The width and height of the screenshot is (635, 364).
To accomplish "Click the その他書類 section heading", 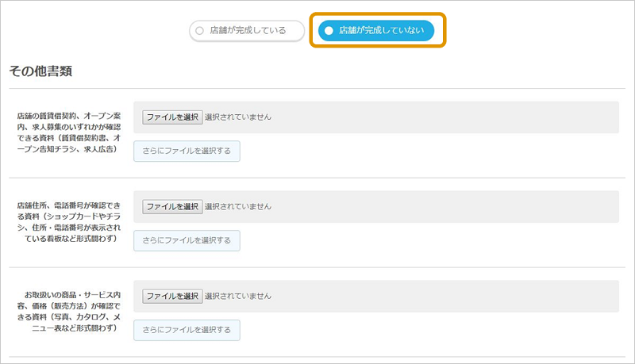I will 40,71.
